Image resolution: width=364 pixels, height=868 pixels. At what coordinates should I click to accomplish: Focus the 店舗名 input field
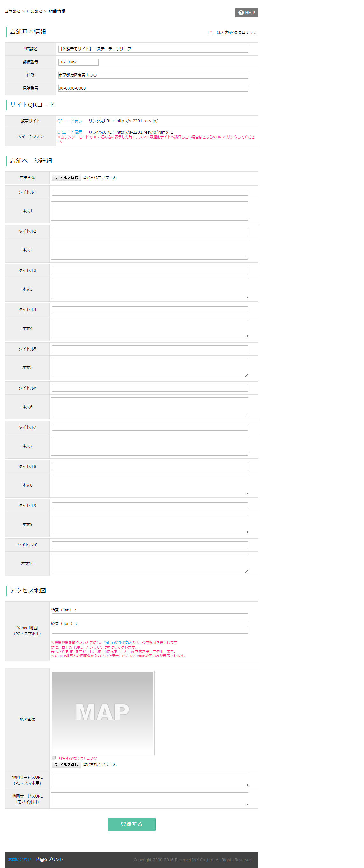153,49
